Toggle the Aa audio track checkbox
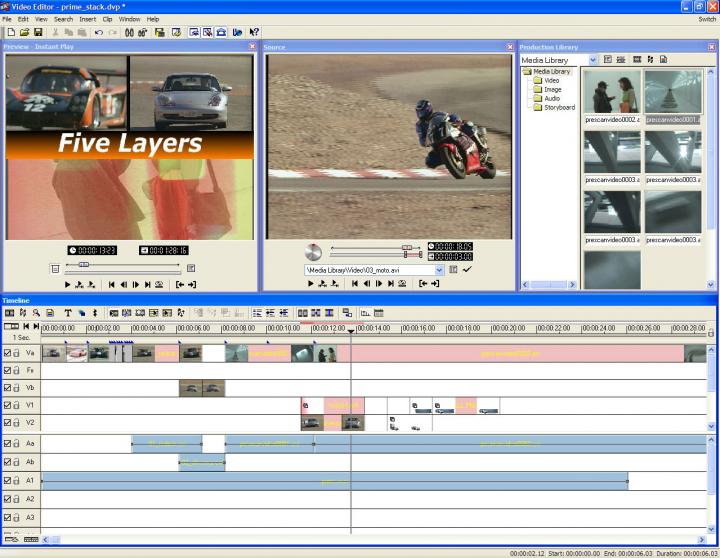 pyautogui.click(x=7, y=443)
